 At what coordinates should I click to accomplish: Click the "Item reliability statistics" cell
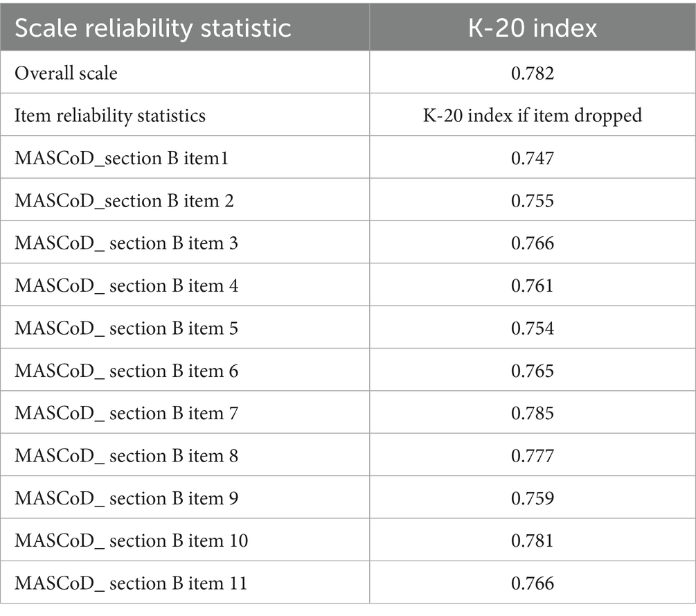[110, 115]
